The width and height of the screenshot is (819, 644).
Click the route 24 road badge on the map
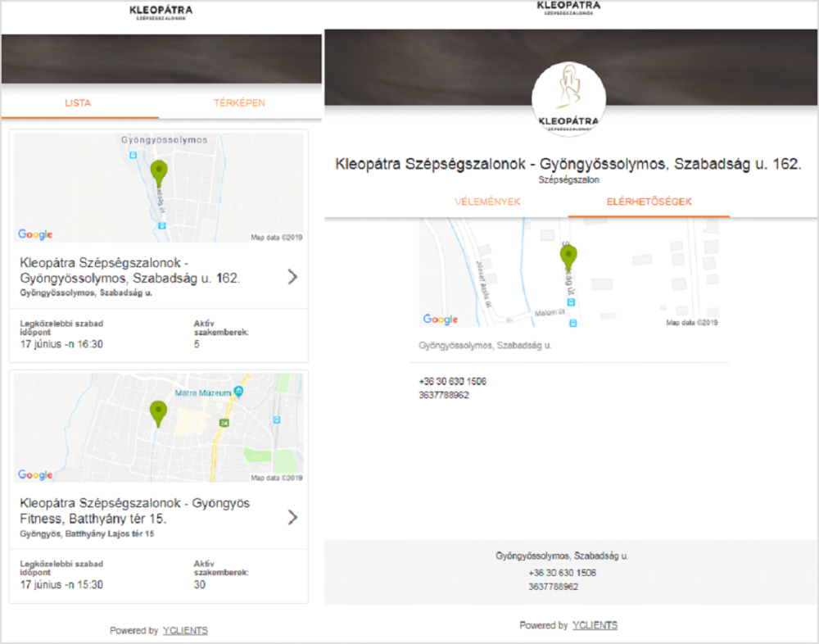[x=224, y=422]
